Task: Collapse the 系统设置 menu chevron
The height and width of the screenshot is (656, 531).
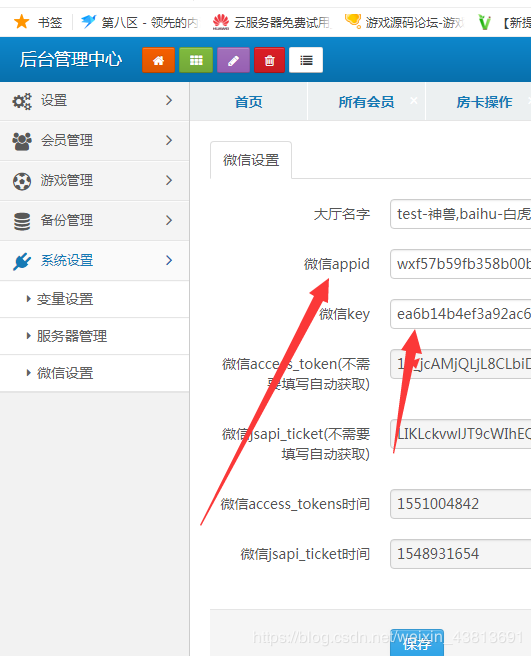Action: [169, 260]
